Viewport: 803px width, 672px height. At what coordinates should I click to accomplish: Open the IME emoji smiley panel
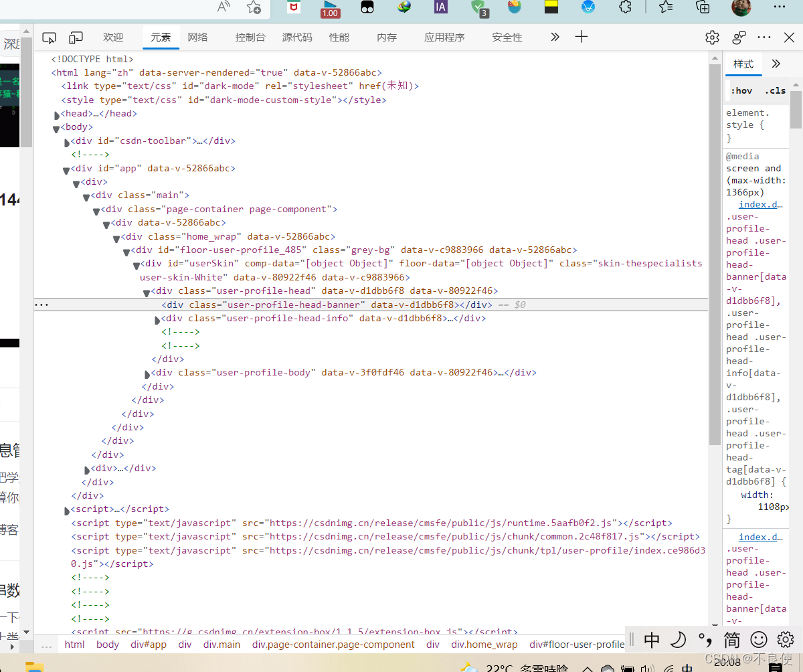point(759,641)
